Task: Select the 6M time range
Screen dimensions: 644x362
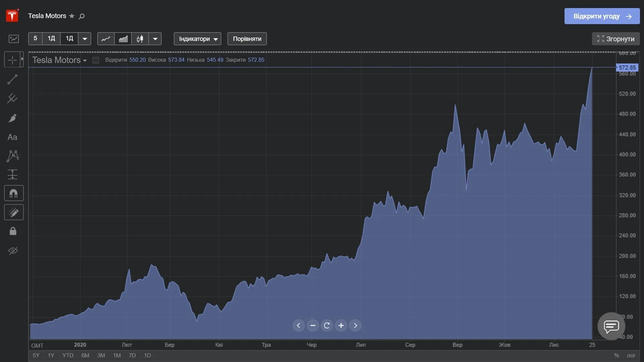Action: click(x=85, y=355)
